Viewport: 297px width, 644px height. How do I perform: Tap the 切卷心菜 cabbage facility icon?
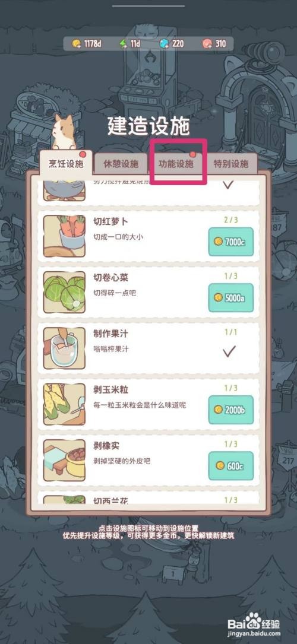(x=65, y=292)
